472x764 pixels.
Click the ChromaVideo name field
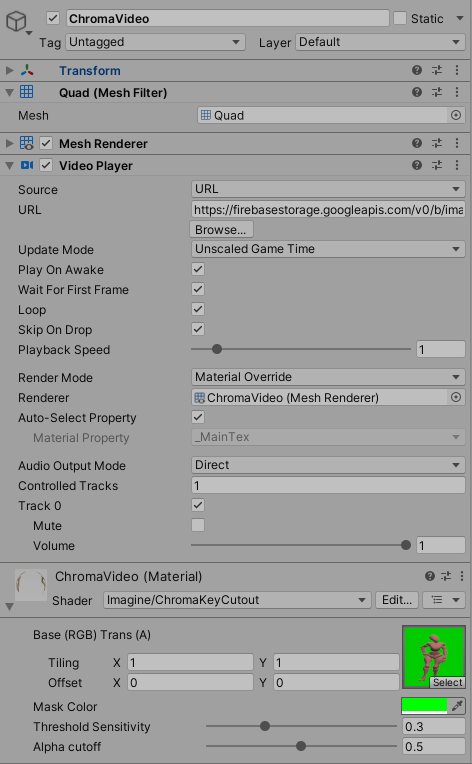[227, 19]
